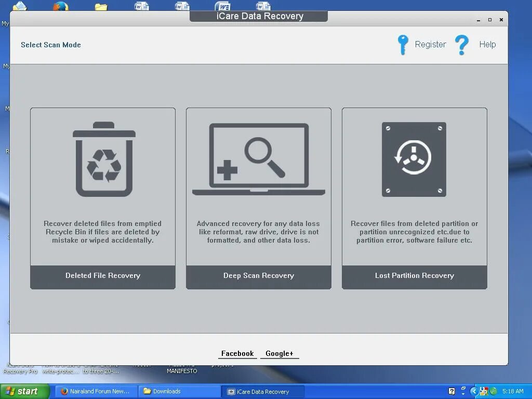Open the Register text link
532x399 pixels.
(x=430, y=45)
